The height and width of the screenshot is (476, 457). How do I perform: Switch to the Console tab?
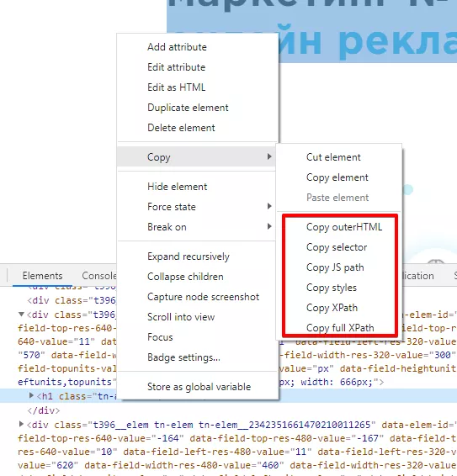click(x=99, y=276)
